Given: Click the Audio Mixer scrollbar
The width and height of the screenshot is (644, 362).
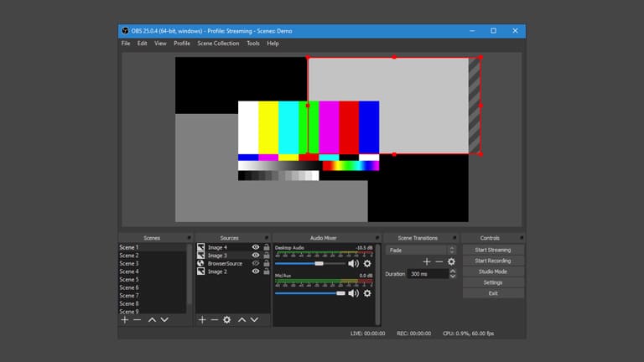Looking at the screenshot, I should pyautogui.click(x=377, y=284).
